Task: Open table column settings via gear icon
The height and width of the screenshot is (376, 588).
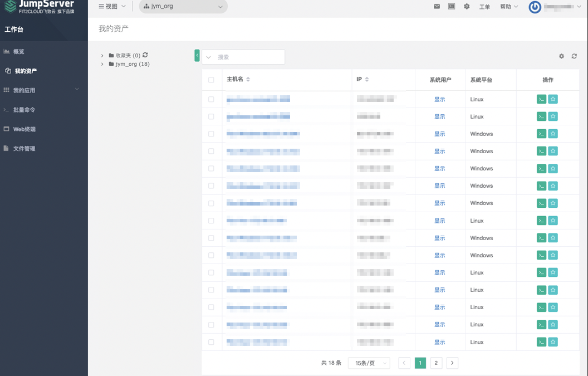Action: [561, 56]
